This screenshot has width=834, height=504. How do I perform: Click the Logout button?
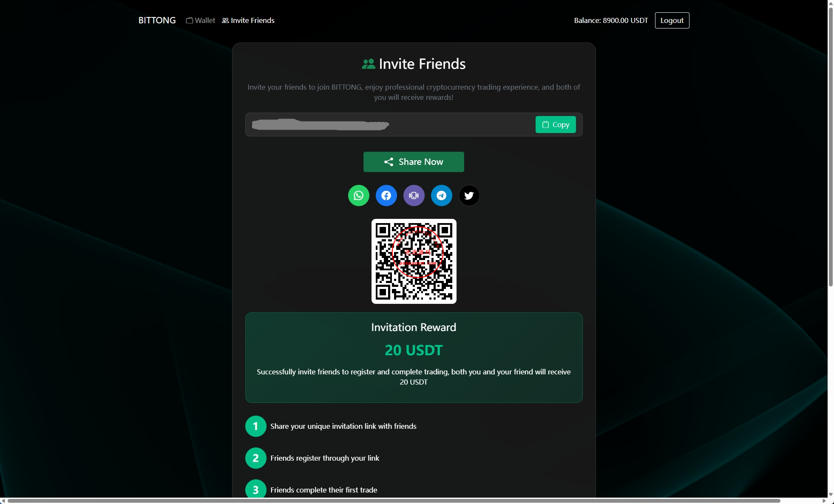click(672, 20)
